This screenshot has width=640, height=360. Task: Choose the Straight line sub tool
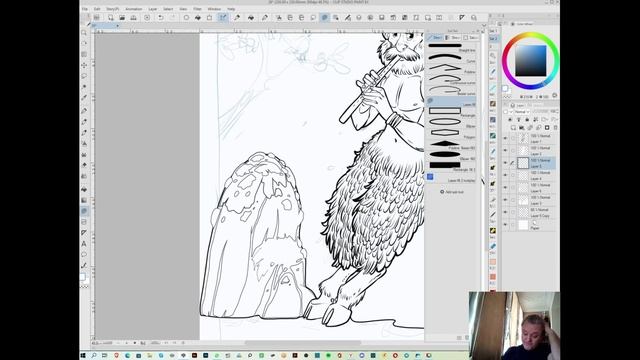(452, 47)
